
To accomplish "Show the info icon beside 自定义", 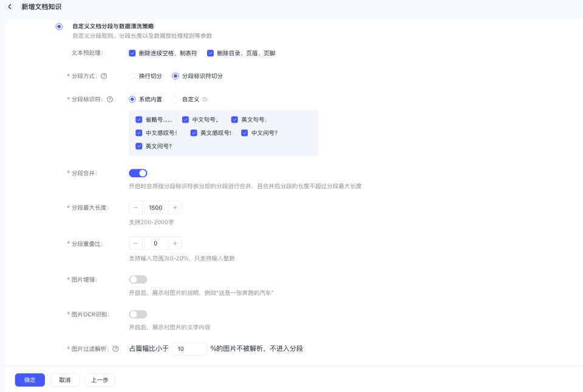I will (205, 99).
